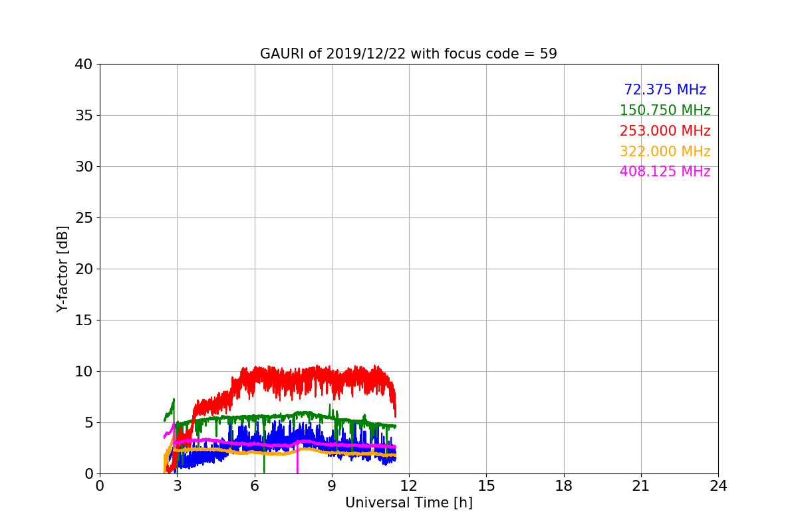Click y-axis tick label 35
The image size is (798, 532).
pyautogui.click(x=84, y=116)
